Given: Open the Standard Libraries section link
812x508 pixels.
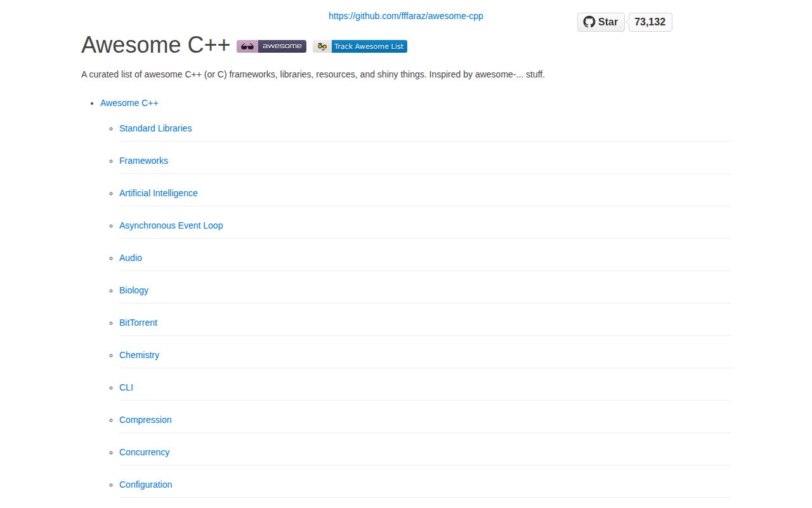Looking at the screenshot, I should [x=155, y=128].
